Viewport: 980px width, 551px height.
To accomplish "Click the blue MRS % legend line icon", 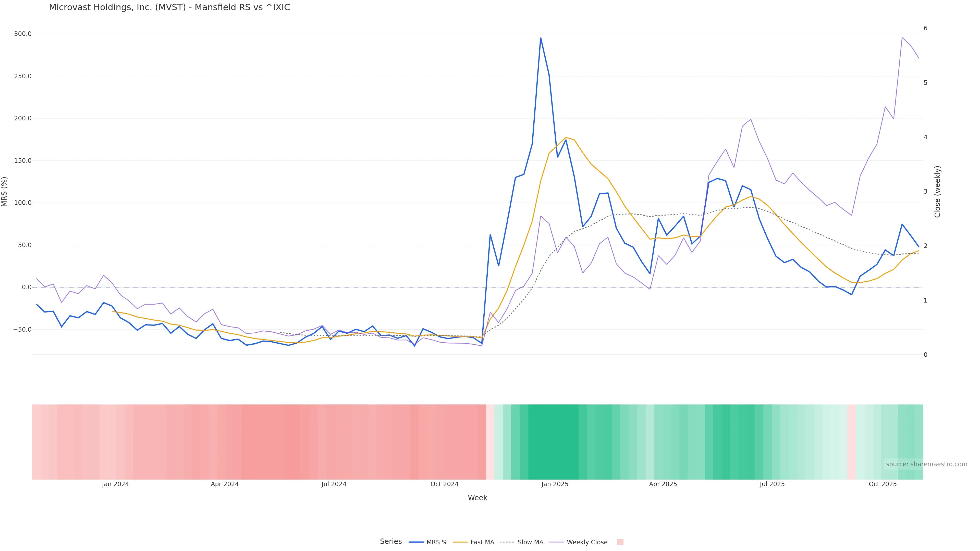I will click(416, 542).
